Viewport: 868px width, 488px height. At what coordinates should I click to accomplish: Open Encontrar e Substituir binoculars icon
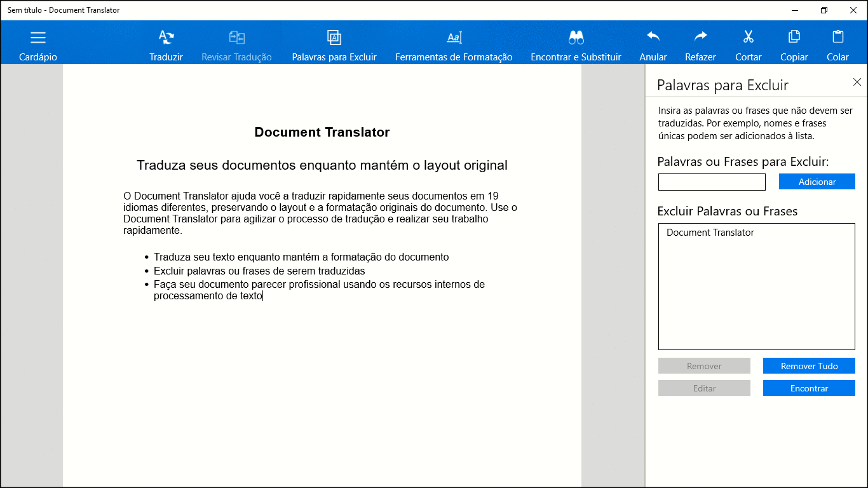[x=576, y=38]
